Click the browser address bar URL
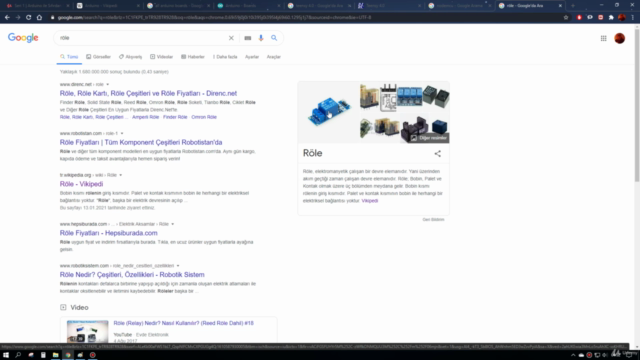 (214, 18)
